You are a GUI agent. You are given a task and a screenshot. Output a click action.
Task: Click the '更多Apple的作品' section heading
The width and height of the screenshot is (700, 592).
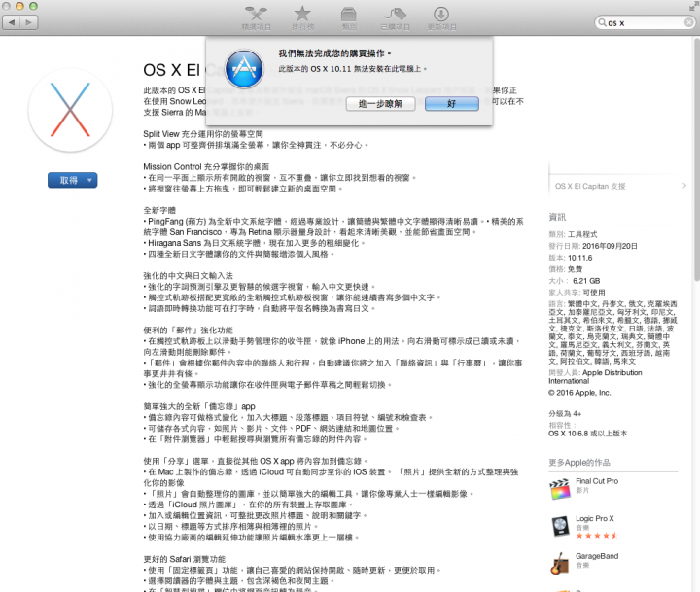point(579,463)
